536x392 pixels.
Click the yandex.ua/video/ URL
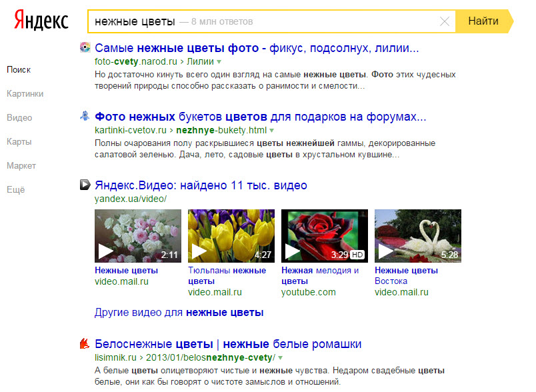coord(131,199)
